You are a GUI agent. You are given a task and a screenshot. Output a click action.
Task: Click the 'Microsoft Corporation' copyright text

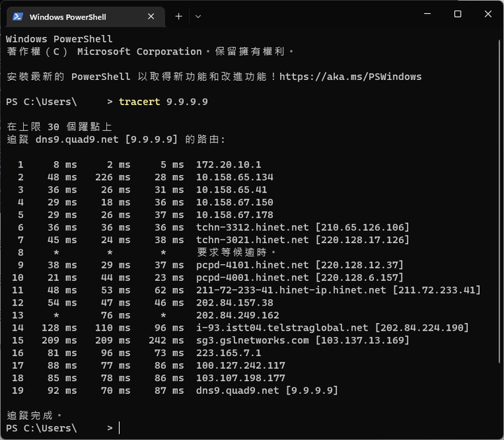(139, 51)
